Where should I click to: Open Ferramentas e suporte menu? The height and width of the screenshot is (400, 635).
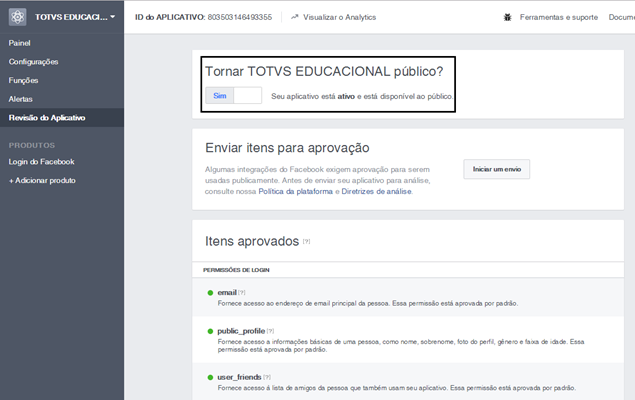[559, 17]
